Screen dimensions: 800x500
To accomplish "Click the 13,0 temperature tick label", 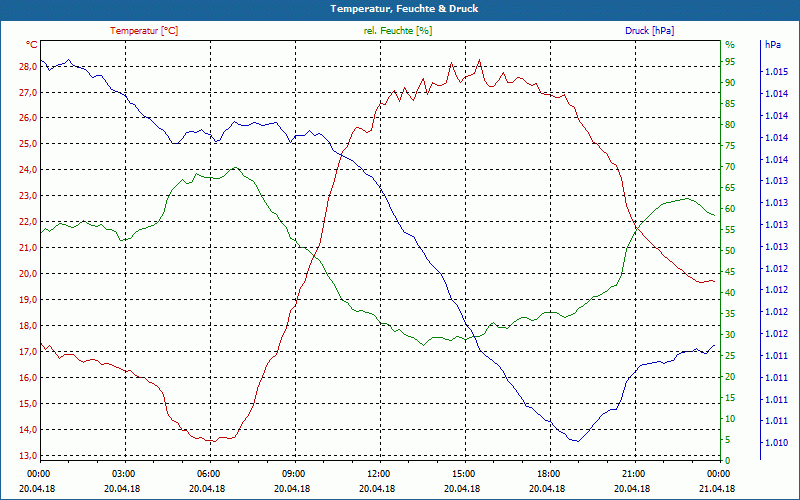I will point(26,456).
